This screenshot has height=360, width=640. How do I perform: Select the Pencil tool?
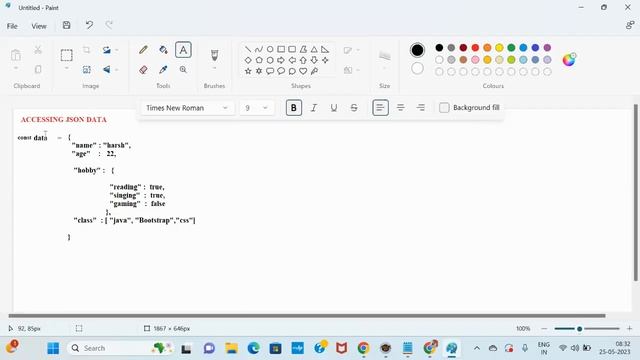(x=143, y=50)
